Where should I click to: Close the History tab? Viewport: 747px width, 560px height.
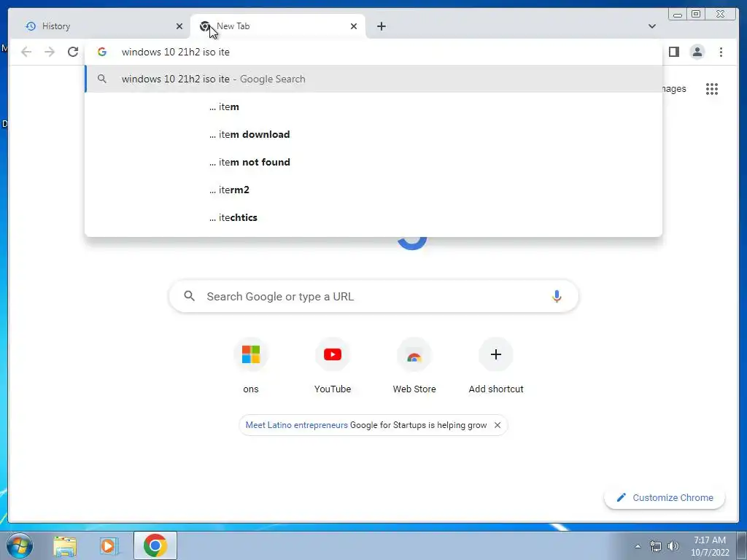179,26
